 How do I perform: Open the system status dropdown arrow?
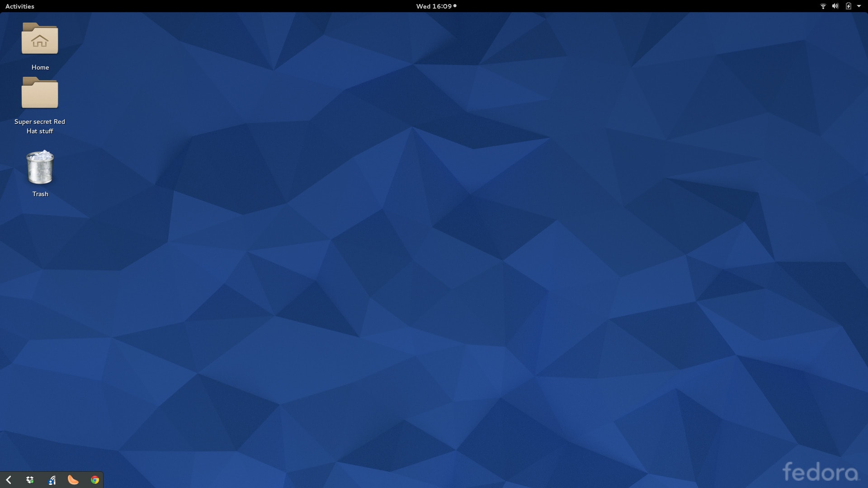coord(860,6)
